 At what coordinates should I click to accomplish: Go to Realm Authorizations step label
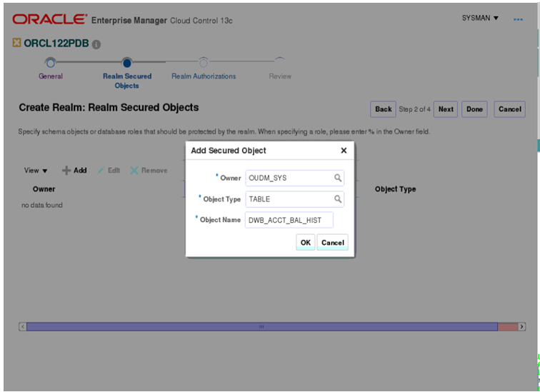(x=204, y=76)
